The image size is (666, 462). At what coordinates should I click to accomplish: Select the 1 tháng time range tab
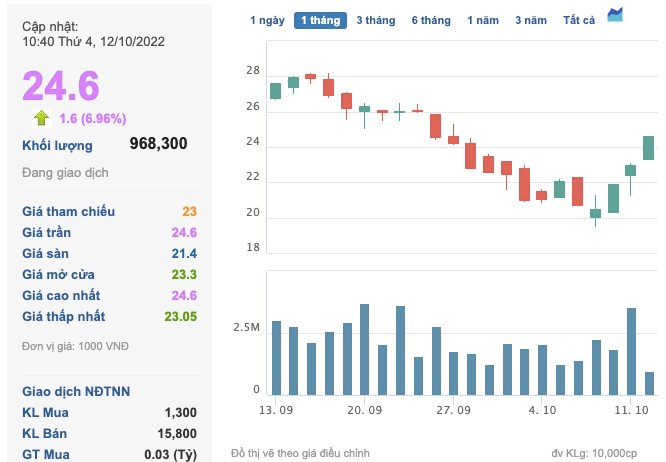coord(319,20)
